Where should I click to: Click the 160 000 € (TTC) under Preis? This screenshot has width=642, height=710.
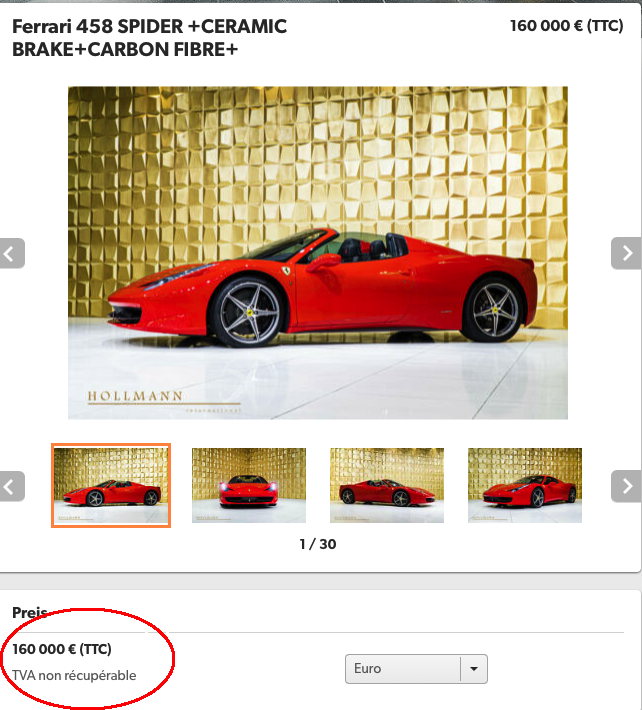62,649
